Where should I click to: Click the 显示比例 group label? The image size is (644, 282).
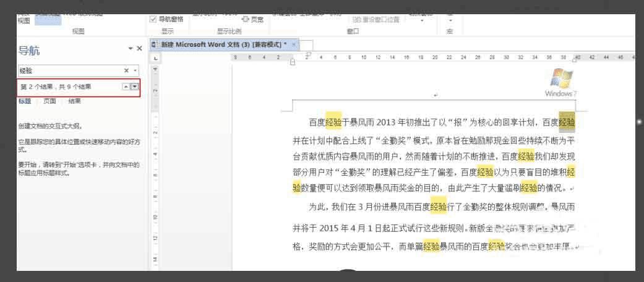[x=229, y=31]
